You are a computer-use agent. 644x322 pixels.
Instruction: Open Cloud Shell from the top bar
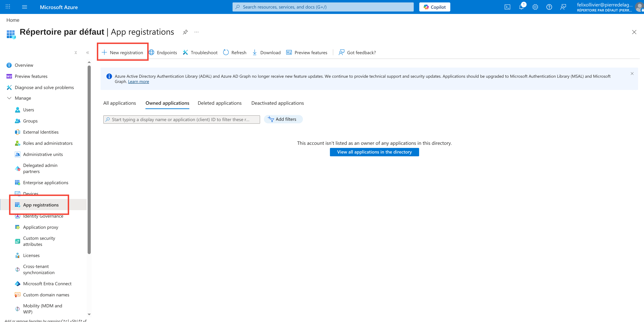coord(507,7)
